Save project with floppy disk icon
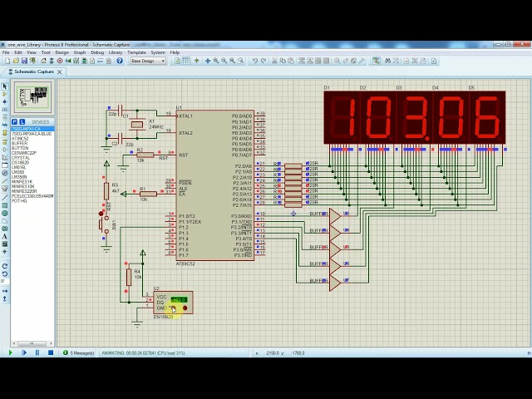The image size is (532, 399). pos(24,61)
